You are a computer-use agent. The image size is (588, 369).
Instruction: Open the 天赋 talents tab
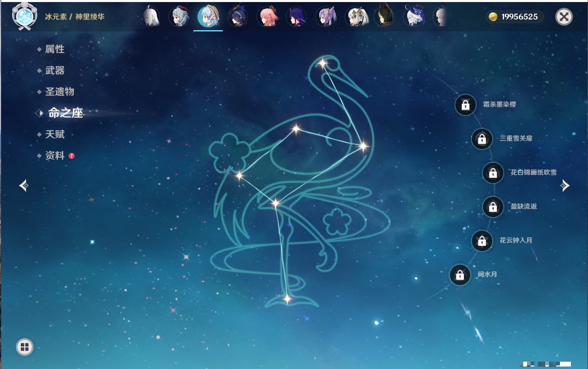click(x=55, y=134)
